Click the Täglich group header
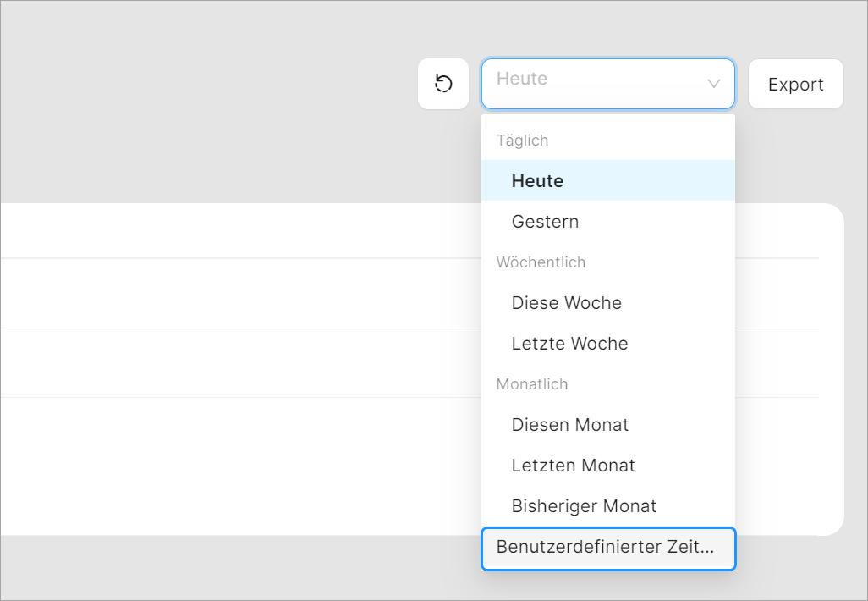This screenshot has height=601, width=868. coord(522,141)
